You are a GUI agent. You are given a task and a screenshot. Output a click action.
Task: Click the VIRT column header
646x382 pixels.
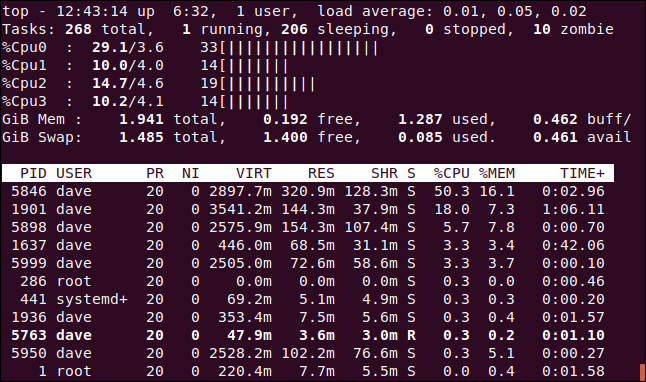254,173
